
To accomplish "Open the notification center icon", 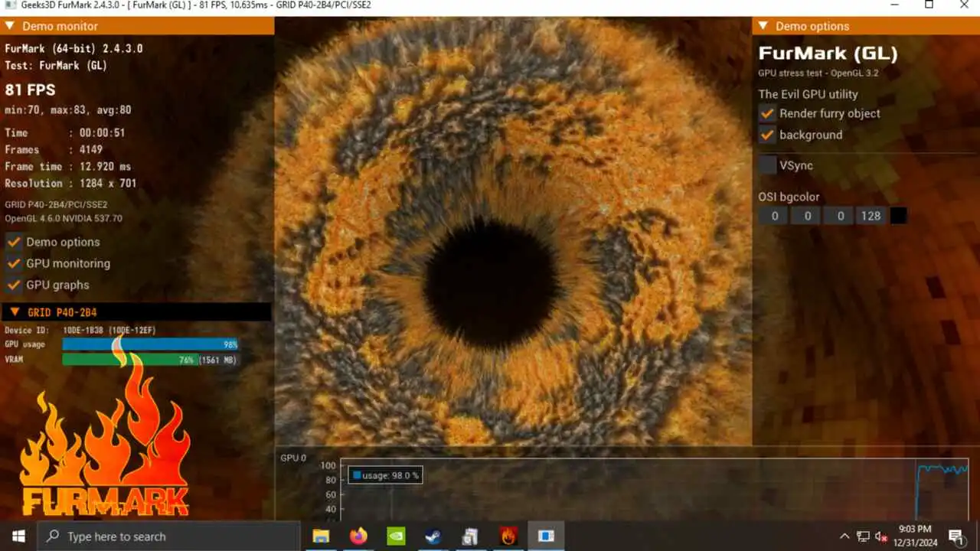I will [x=956, y=536].
